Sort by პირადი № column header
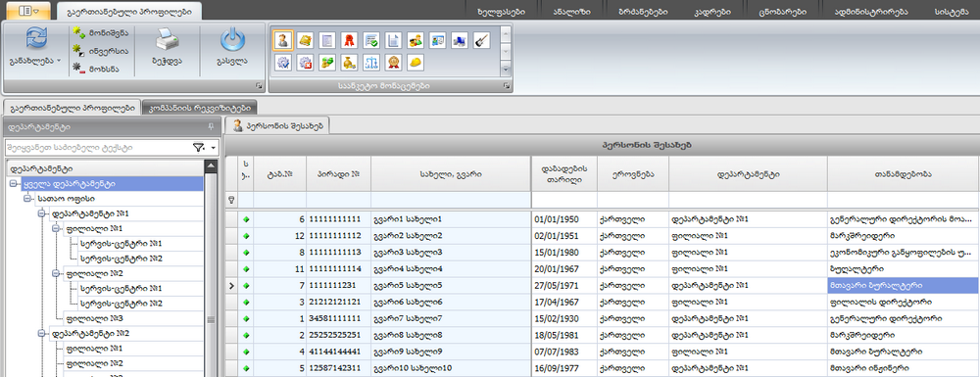 click(338, 174)
